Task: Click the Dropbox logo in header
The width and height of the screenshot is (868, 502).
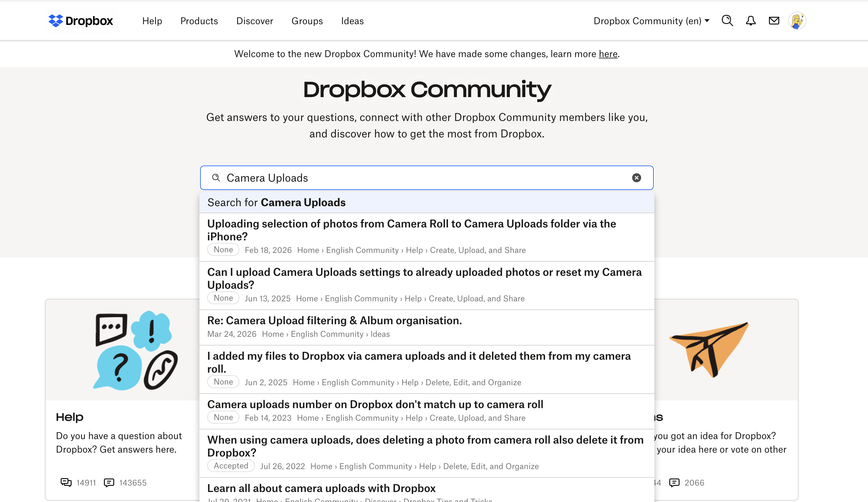Action: 81,21
